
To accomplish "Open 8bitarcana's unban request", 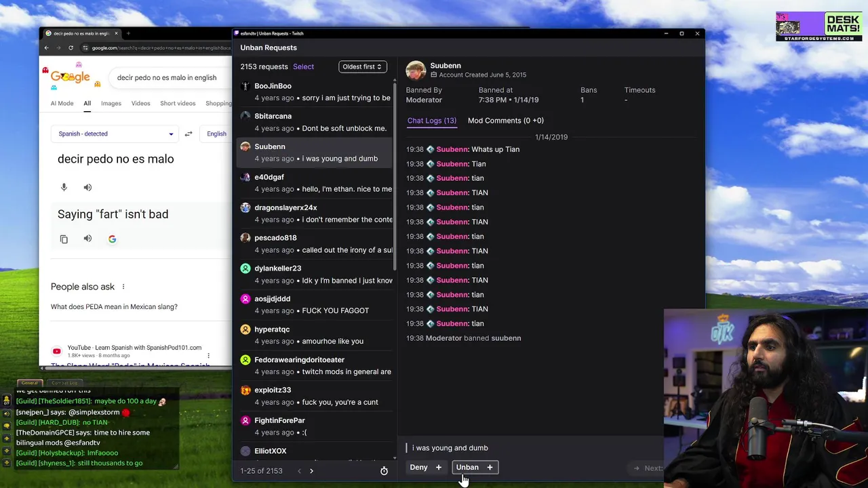I will pyautogui.click(x=315, y=123).
